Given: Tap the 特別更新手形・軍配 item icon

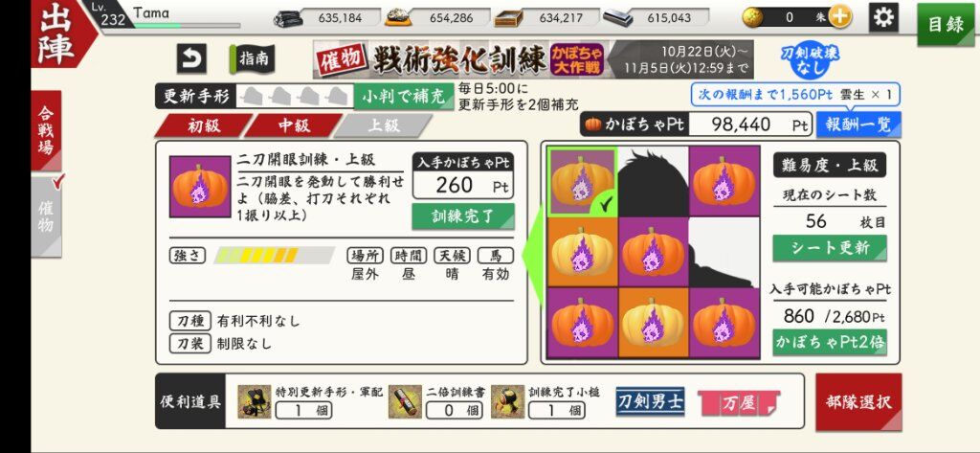Looking at the screenshot, I should (x=255, y=401).
